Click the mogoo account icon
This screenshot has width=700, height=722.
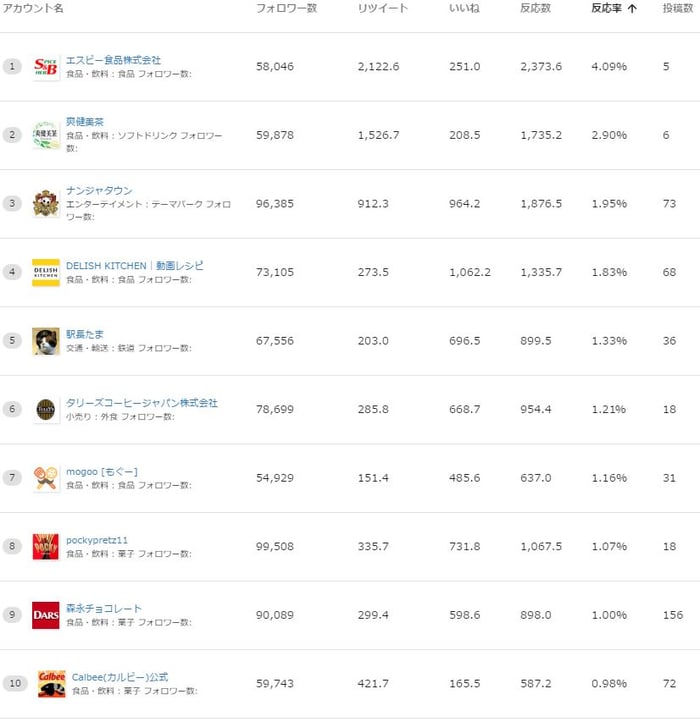46,478
